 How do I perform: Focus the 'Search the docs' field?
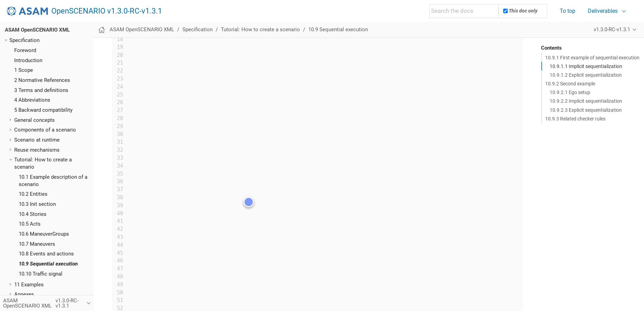(x=464, y=11)
